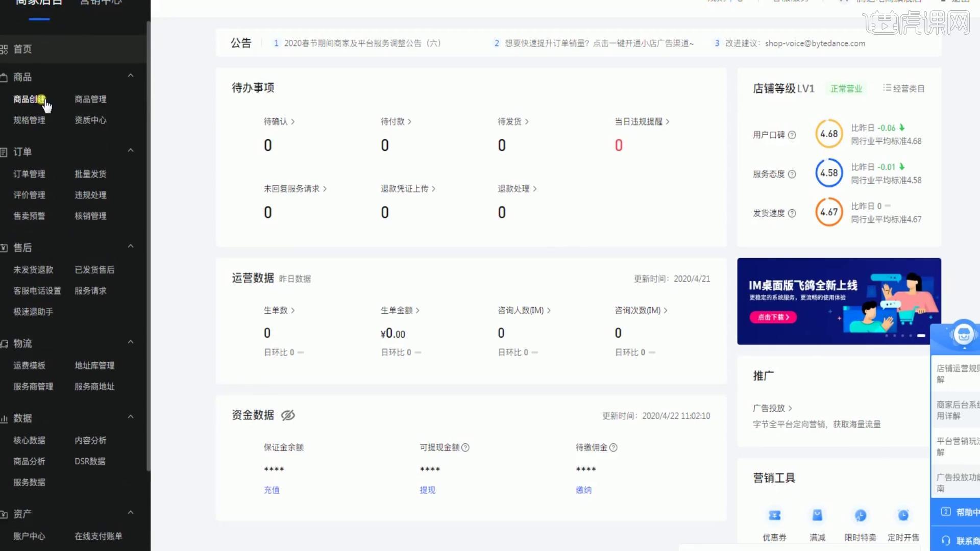The width and height of the screenshot is (980, 551).
Task: Open 生单金额 data link
Action: click(x=400, y=310)
